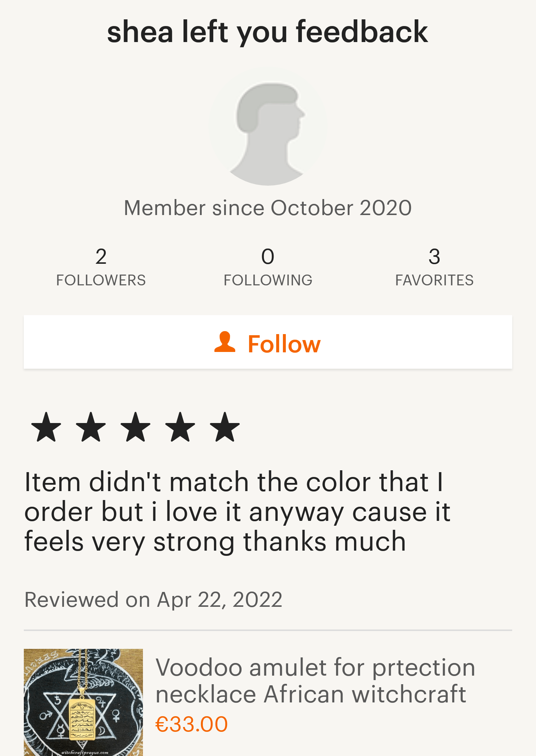The image size is (536, 756).
Task: Click the 'Reviewed on Apr 22, 2022' date
Action: point(153,599)
